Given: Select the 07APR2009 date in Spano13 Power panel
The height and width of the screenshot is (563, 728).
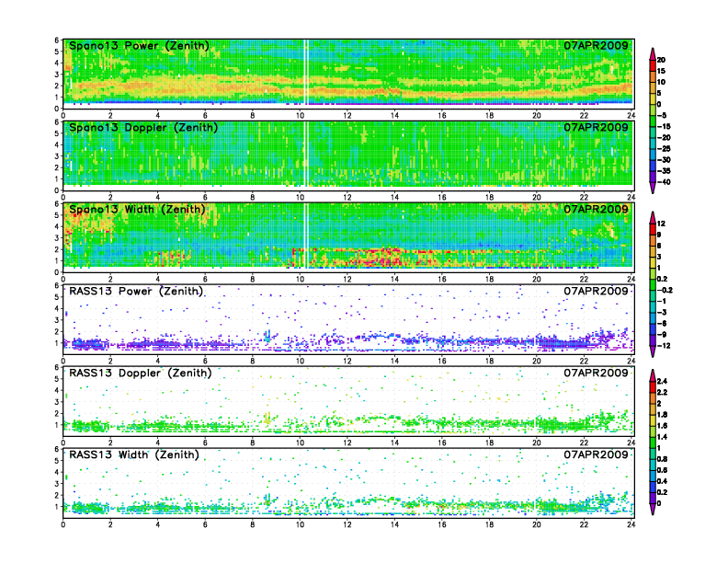Looking at the screenshot, I should click(596, 45).
